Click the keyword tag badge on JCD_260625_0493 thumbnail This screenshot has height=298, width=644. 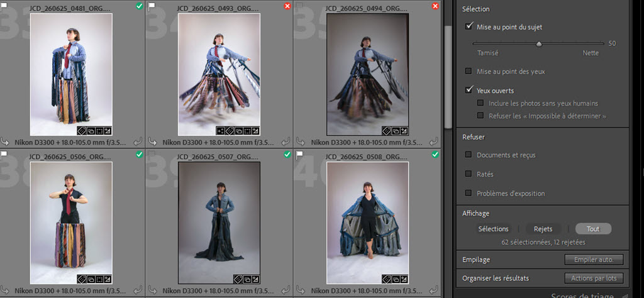click(230, 131)
